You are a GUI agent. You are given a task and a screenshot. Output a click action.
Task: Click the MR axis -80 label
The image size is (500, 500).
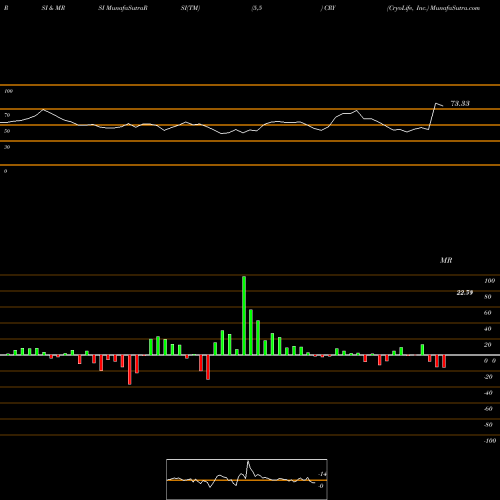[x=488, y=425]
